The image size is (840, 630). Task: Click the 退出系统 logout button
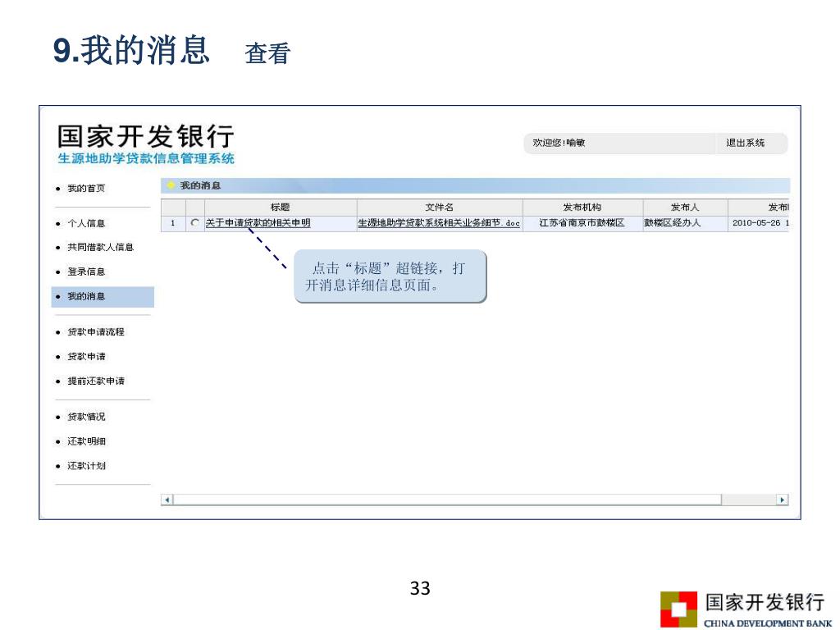point(745,143)
